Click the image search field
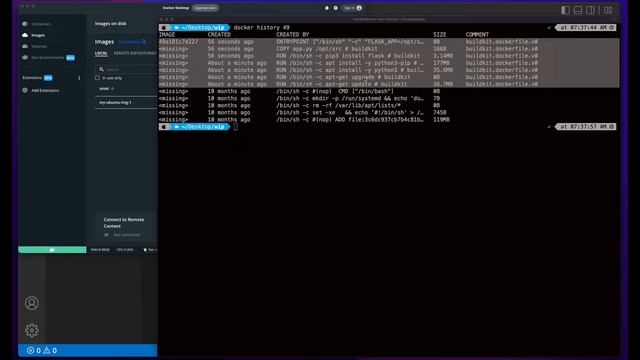 (127, 69)
